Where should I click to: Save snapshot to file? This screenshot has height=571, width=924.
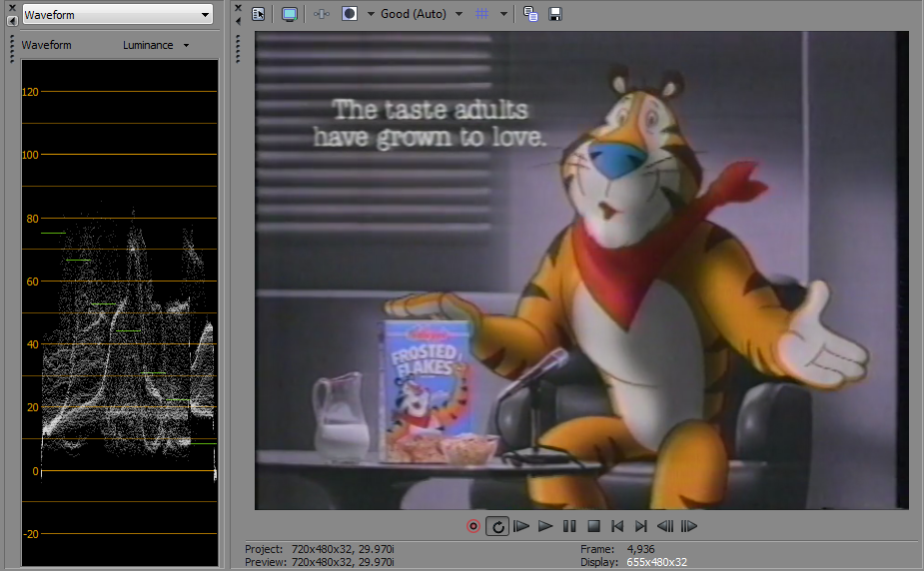point(555,14)
